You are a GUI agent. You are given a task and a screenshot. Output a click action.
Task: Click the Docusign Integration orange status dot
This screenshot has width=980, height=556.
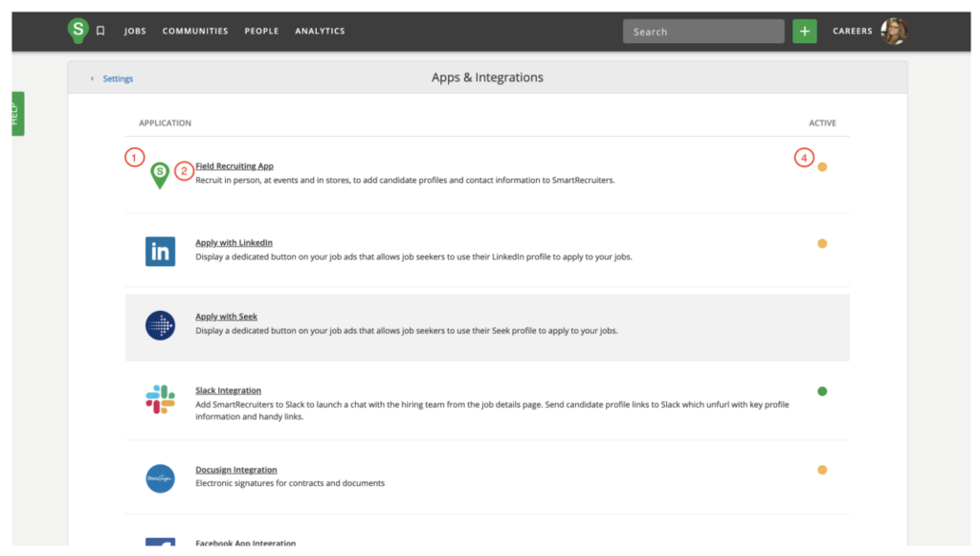[x=822, y=471]
